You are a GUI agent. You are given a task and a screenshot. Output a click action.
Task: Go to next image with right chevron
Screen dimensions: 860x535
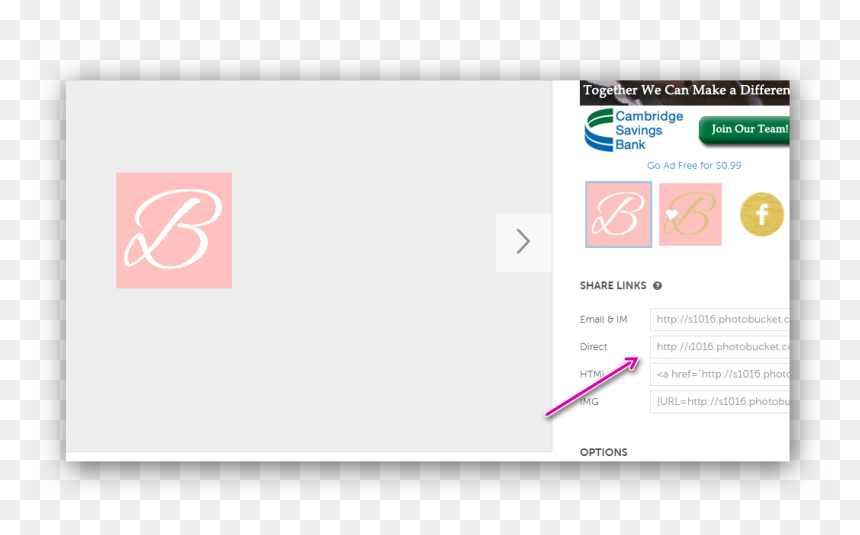(x=523, y=242)
